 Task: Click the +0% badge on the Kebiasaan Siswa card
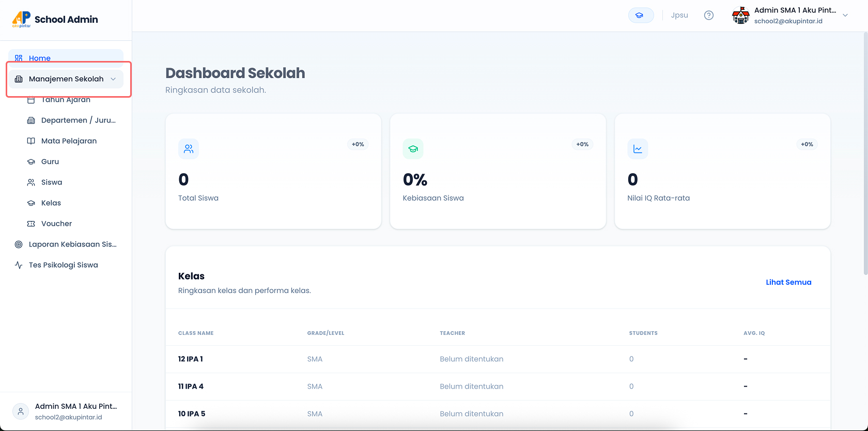[582, 144]
